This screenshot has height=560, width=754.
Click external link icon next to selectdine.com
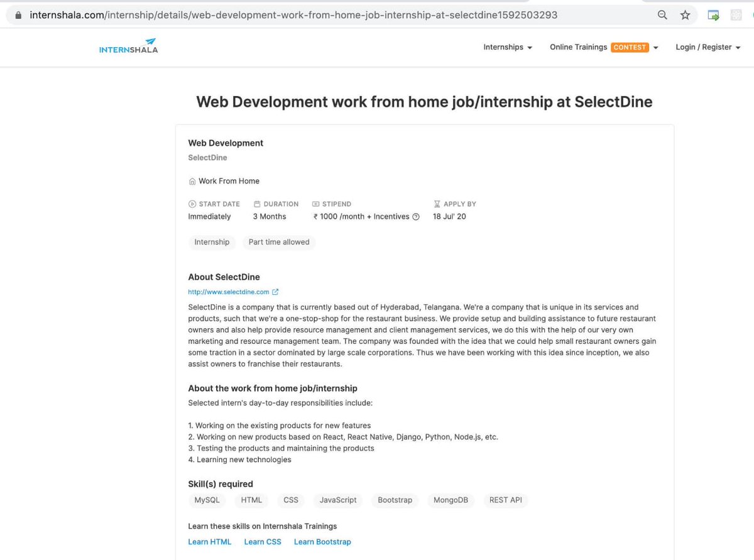(x=275, y=292)
